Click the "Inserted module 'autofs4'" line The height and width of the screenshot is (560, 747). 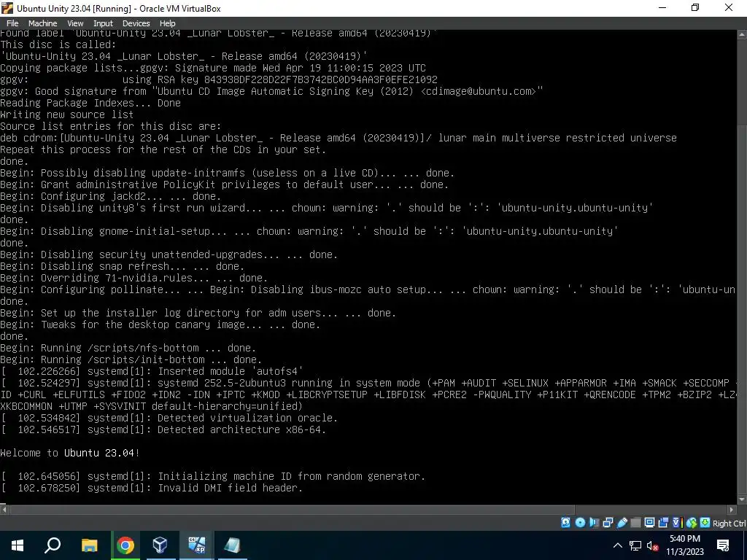tap(152, 371)
